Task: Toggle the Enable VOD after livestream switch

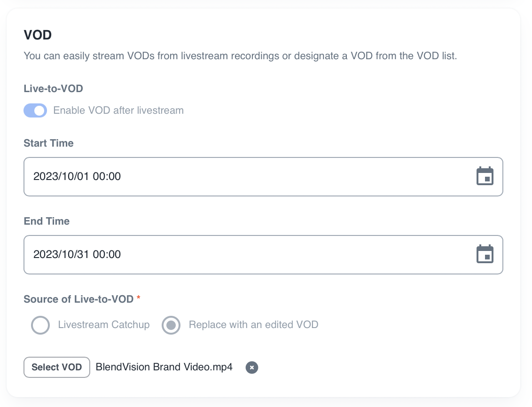Action: (x=35, y=110)
